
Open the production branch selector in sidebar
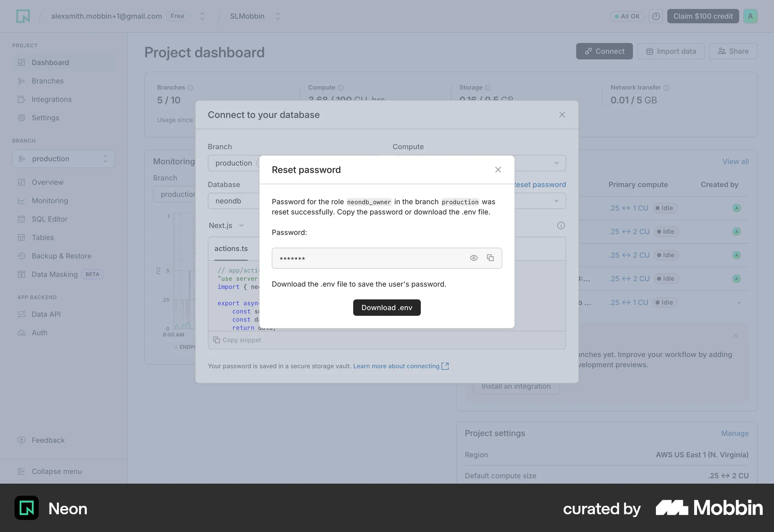click(x=64, y=159)
